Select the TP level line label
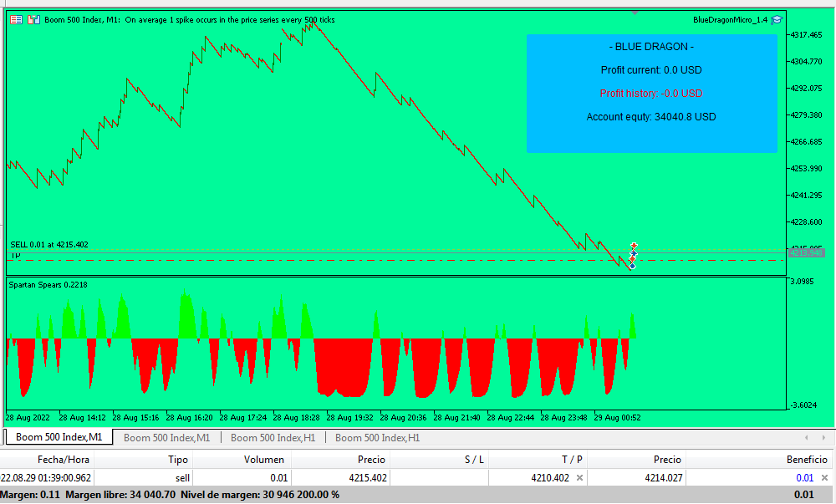The height and width of the screenshot is (504, 836). [15, 256]
